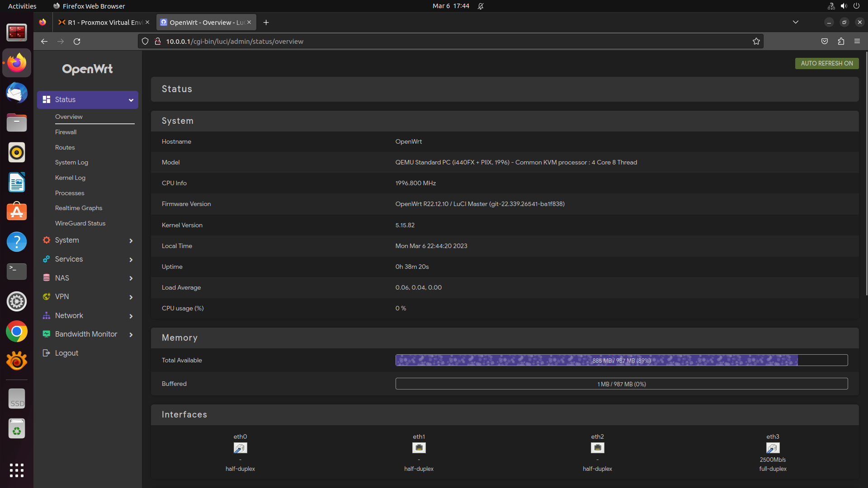Click the Kernel Version value 5.15.82
This screenshot has width=868, height=488.
coord(405,225)
